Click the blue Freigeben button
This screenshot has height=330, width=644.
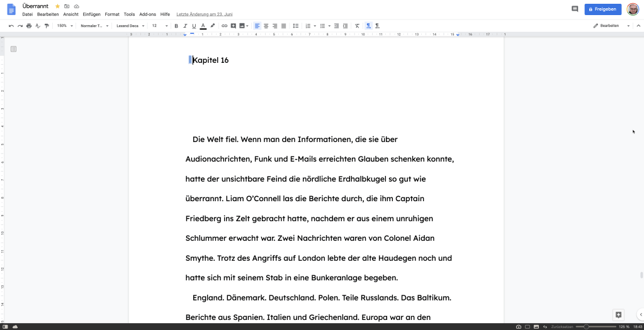pyautogui.click(x=602, y=9)
